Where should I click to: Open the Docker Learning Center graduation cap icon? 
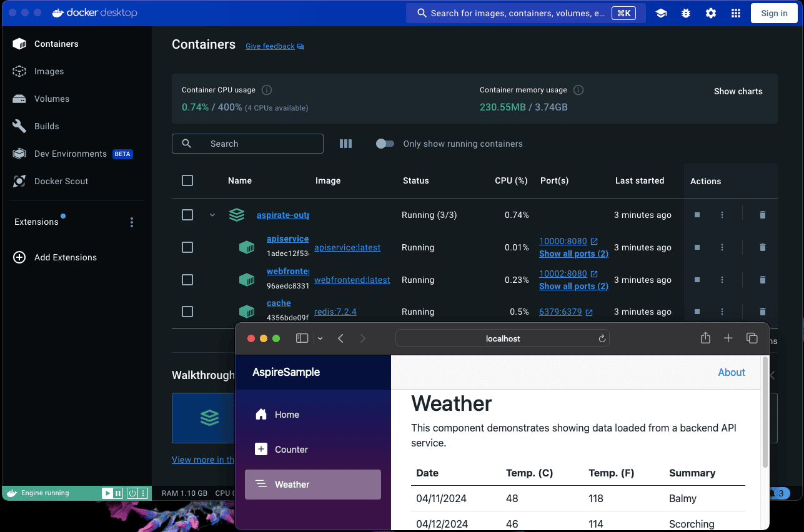pyautogui.click(x=661, y=13)
